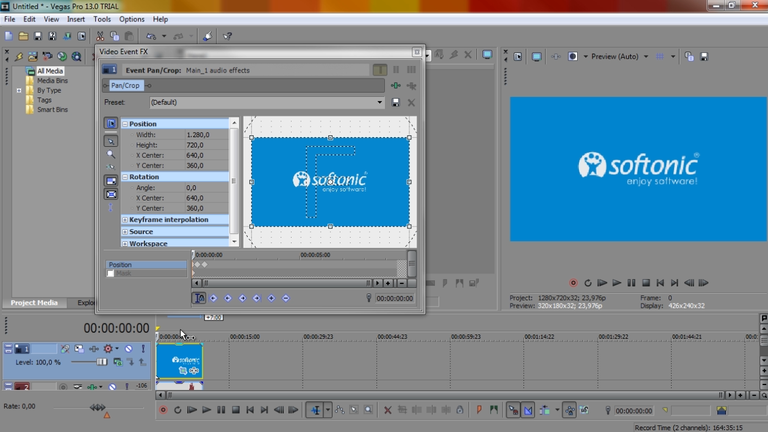This screenshot has height=432, width=768.
Task: Expand the Keyframe interpolation group
Action: click(x=125, y=220)
